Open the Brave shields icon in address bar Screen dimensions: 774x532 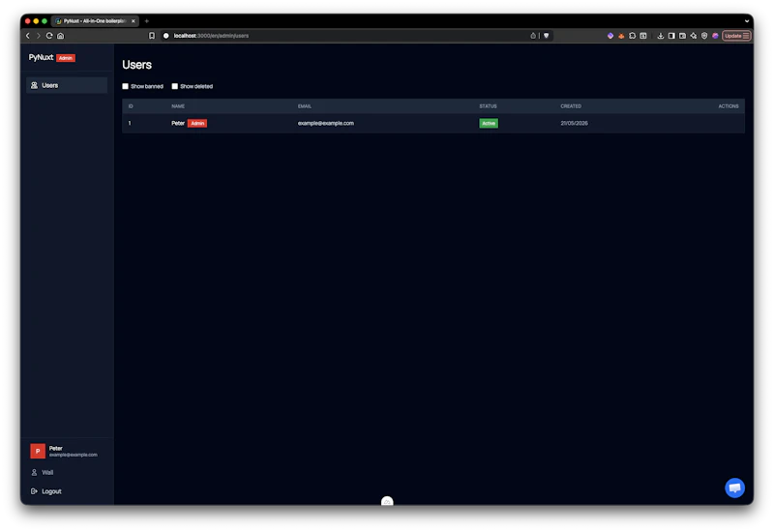point(546,36)
